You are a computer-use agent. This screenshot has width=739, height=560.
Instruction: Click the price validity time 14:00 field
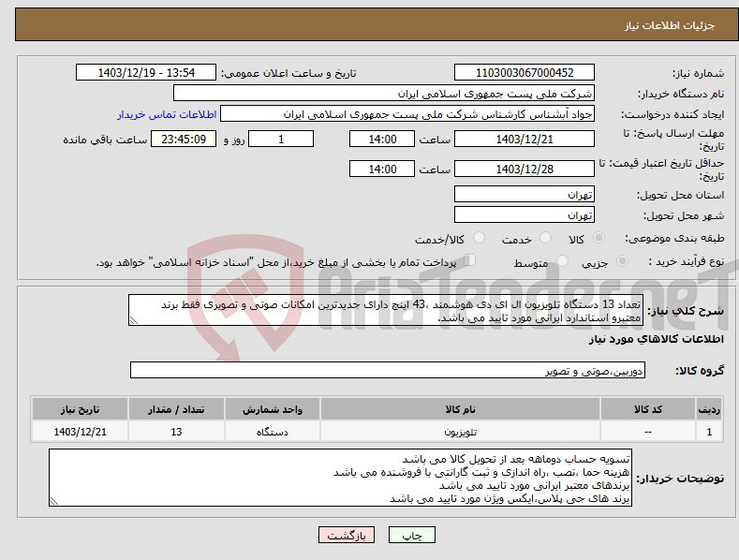382,169
